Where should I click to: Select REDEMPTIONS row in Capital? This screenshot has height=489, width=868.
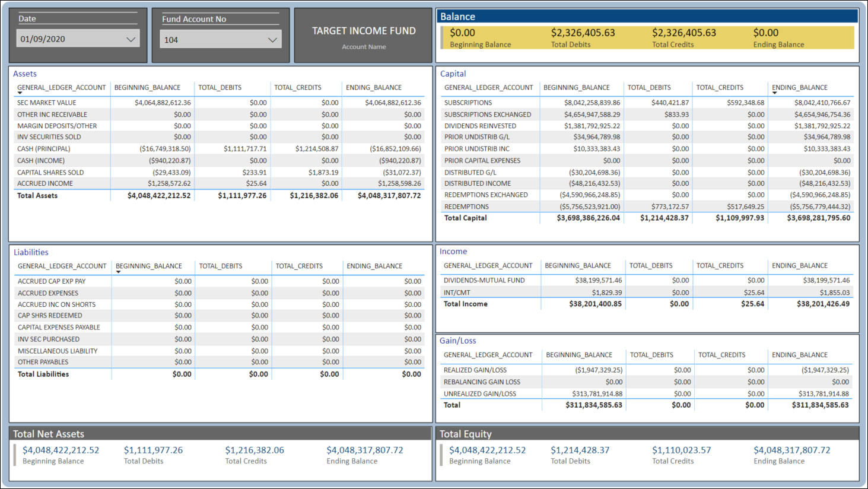647,207
